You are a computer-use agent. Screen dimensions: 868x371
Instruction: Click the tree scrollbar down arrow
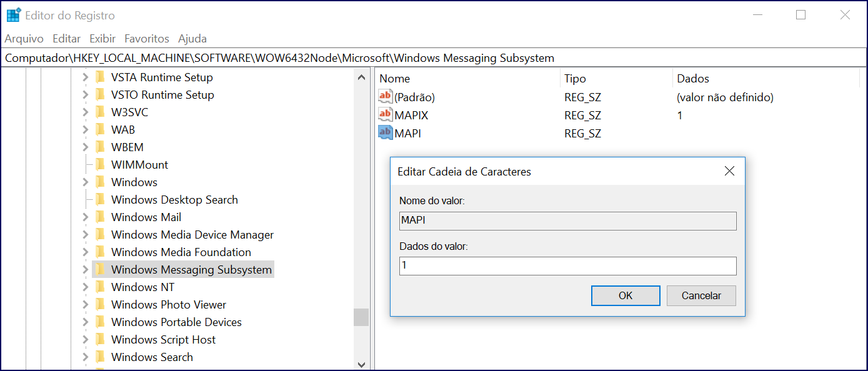(x=361, y=364)
